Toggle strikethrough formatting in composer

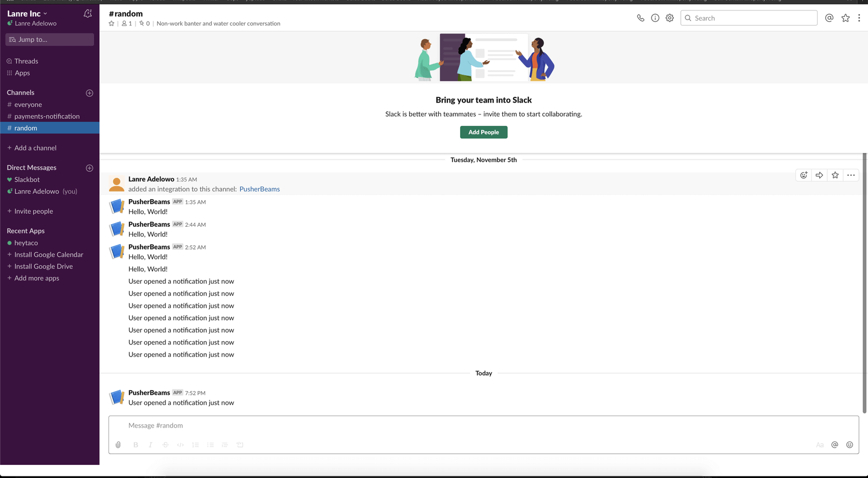165,445
